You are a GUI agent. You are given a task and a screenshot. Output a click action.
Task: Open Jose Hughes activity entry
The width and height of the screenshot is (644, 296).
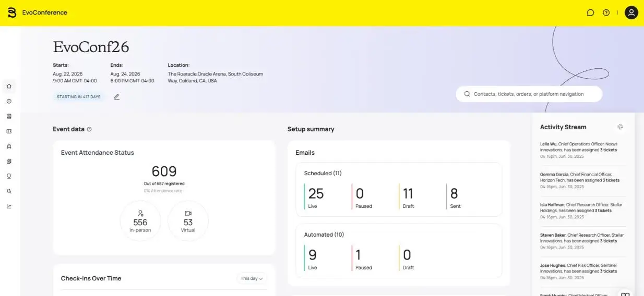pos(583,271)
